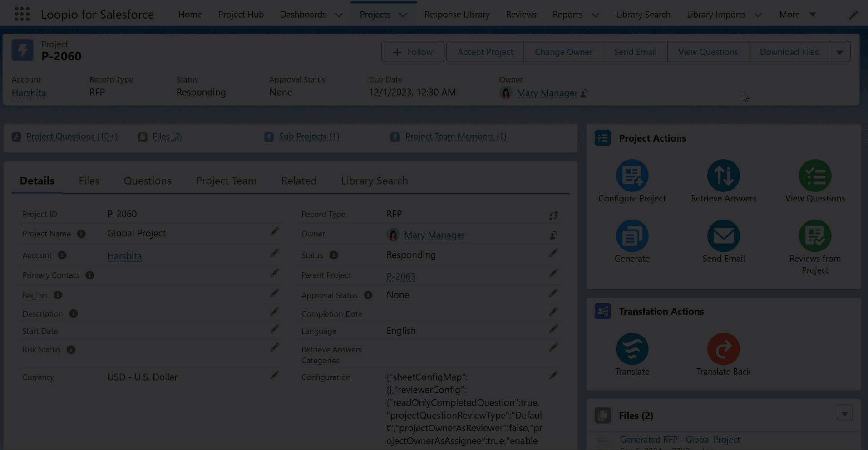868x450 pixels.
Task: Edit the Parent Project pencil icon
Action: pos(553,273)
